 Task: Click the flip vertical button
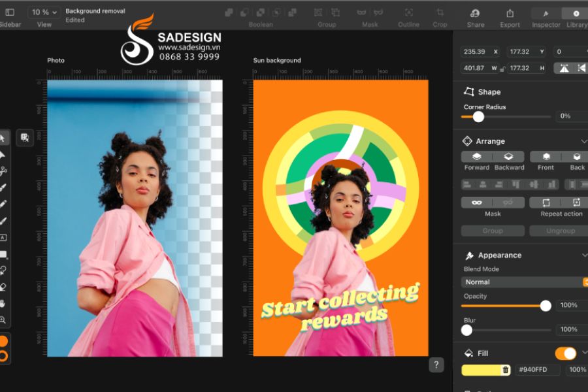tap(581, 68)
